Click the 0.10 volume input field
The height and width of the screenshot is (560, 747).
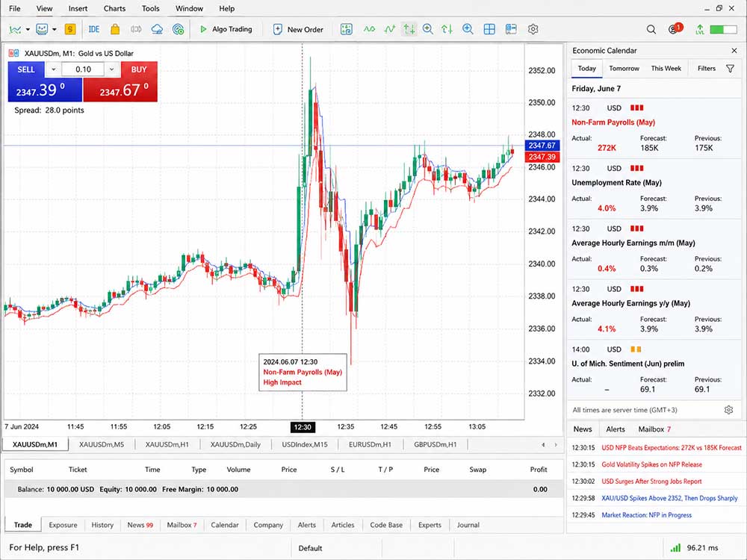83,69
